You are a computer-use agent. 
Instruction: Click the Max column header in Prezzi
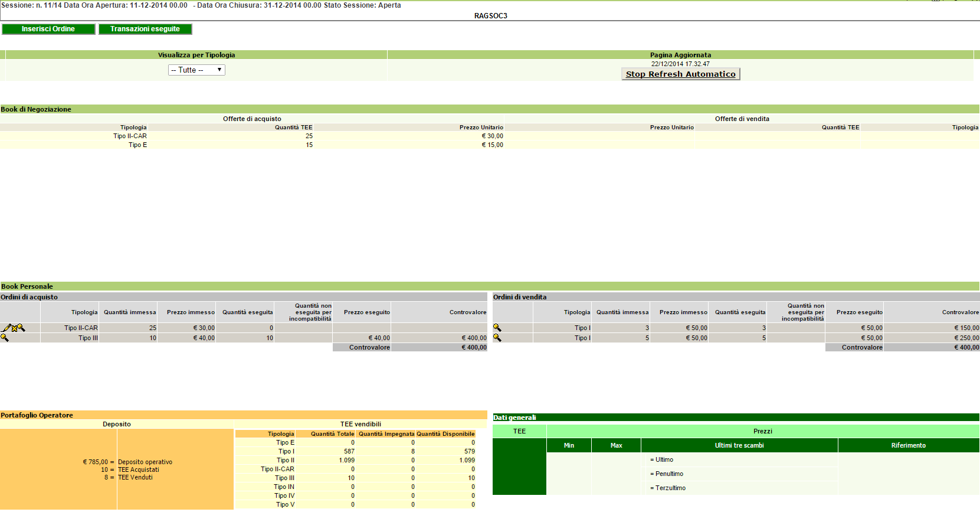[x=617, y=445]
